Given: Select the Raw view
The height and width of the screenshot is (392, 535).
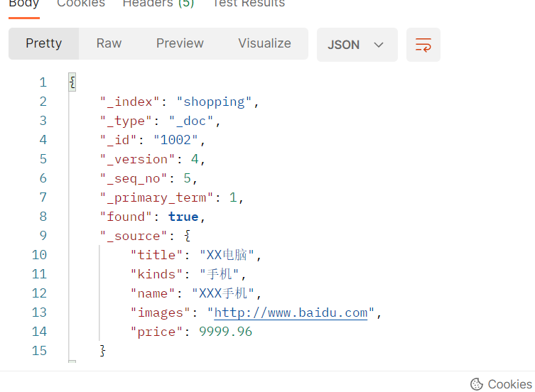Looking at the screenshot, I should [109, 43].
